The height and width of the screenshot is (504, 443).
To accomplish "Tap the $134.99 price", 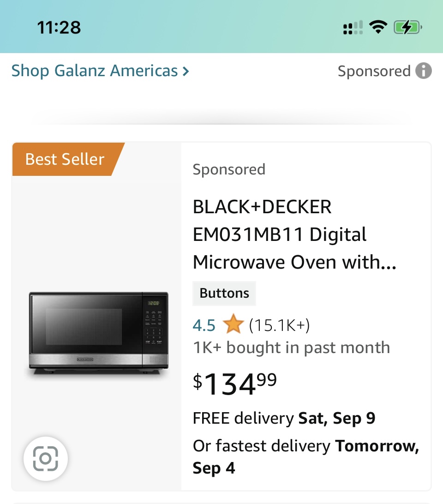I will coord(235,384).
